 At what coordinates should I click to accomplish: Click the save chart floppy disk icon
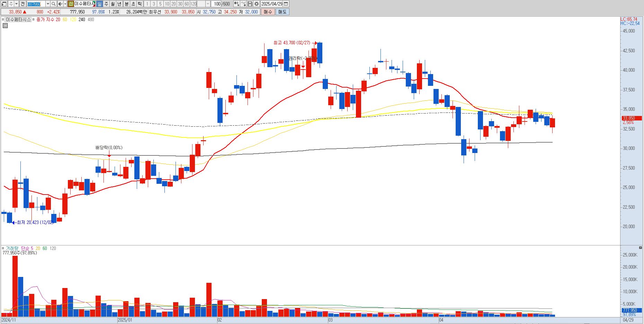[250, 4]
